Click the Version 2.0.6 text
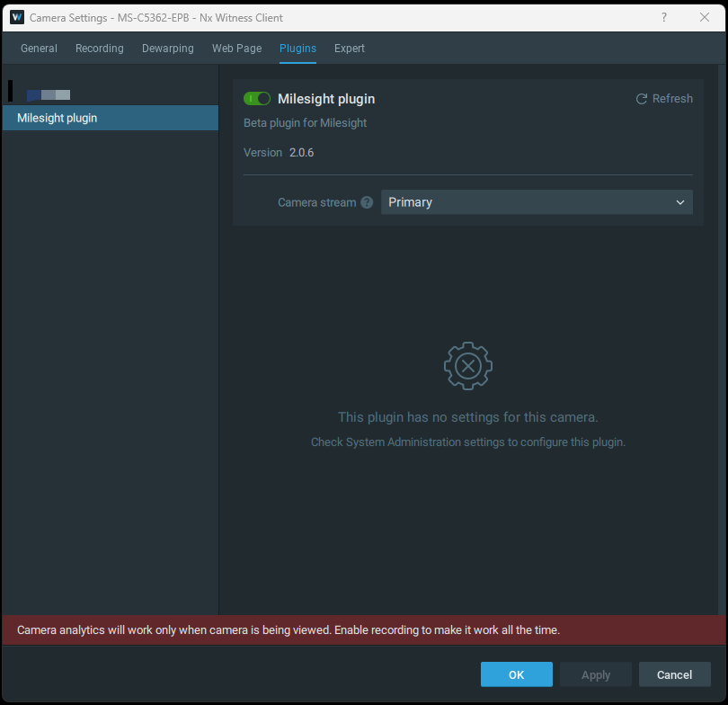 pos(279,152)
